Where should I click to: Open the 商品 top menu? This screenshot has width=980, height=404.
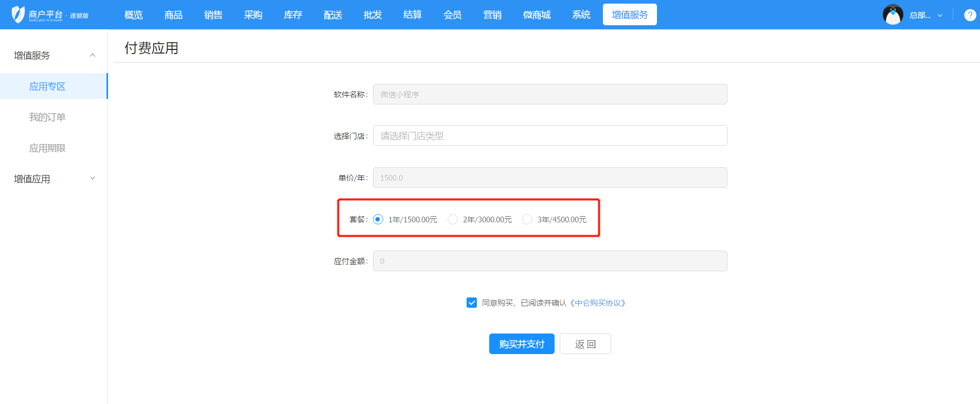click(173, 15)
